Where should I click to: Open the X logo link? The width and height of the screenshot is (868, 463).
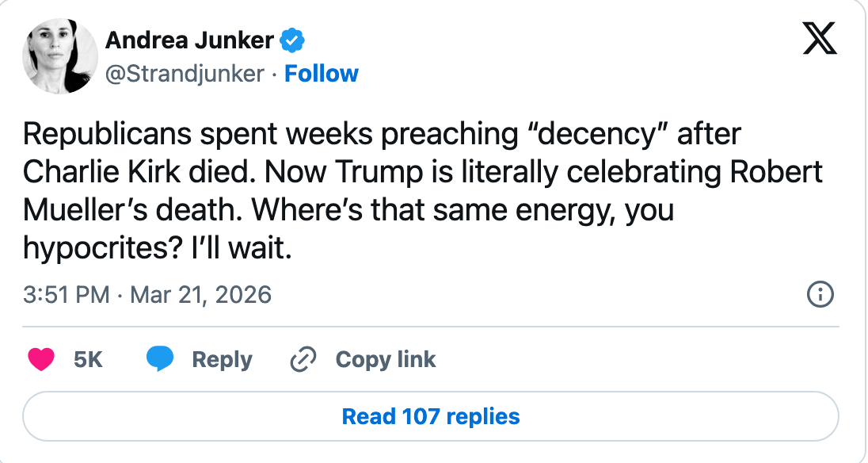click(819, 38)
